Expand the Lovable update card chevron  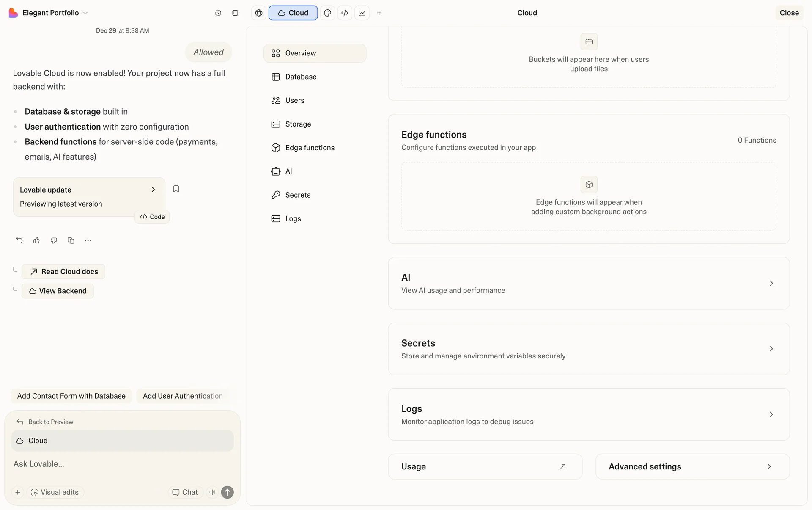[153, 190]
